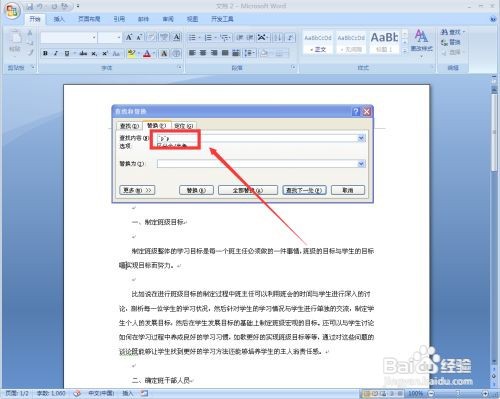Click the red font color icon
Viewport: 500px width, 399px height.
coord(147,53)
